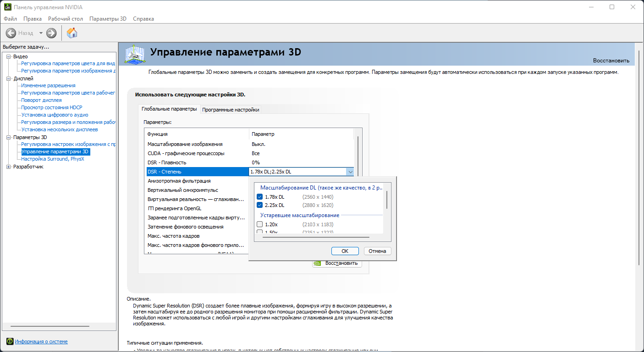Open the Справка menu
The width and height of the screenshot is (644, 352).
[x=143, y=19]
